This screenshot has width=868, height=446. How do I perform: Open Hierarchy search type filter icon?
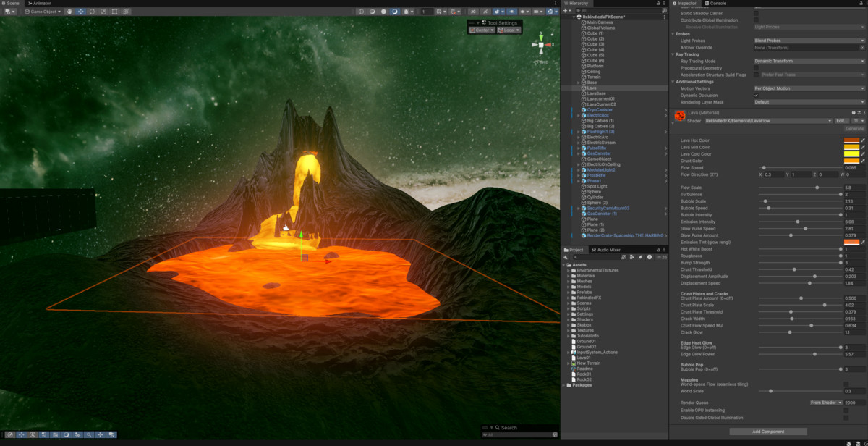pyautogui.click(x=664, y=11)
